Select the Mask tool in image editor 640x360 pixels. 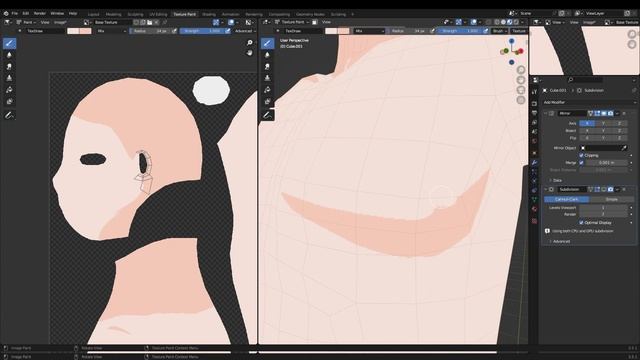[9, 101]
